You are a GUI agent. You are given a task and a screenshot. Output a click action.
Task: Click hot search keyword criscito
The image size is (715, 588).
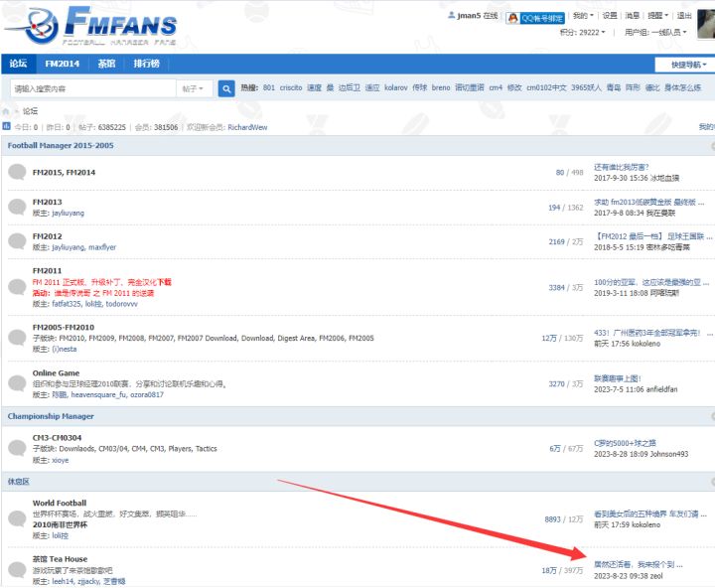pos(291,87)
